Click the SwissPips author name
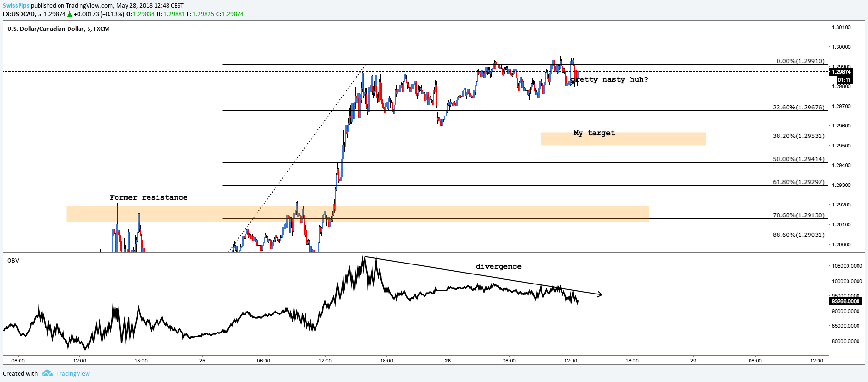 point(16,6)
